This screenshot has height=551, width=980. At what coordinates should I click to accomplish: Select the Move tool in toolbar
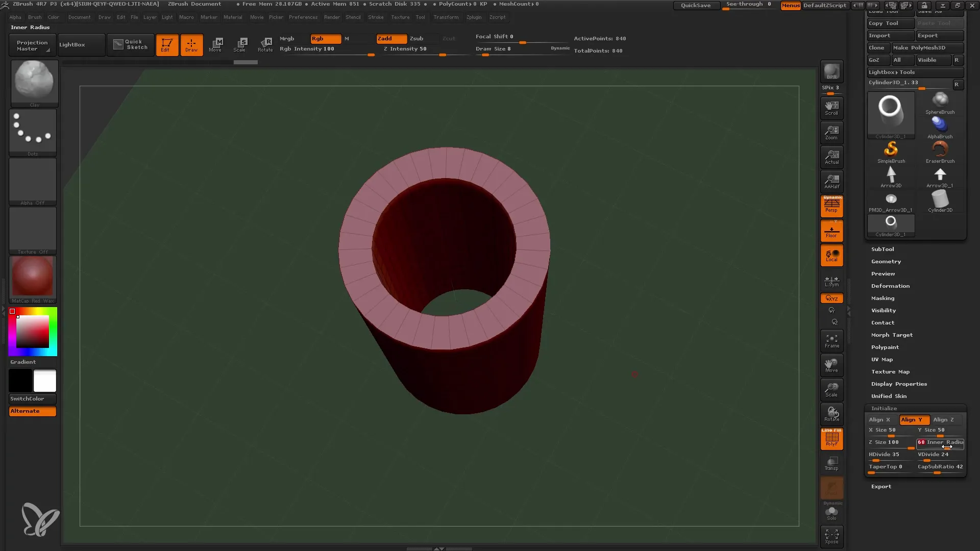coord(216,44)
